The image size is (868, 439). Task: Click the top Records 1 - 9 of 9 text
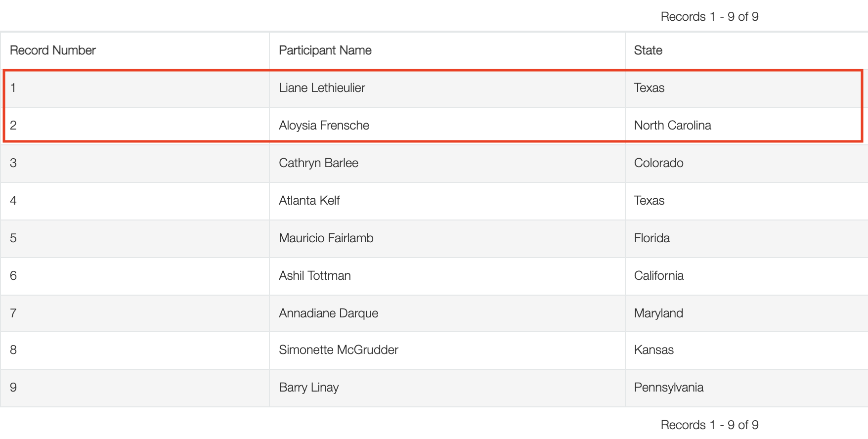(709, 17)
